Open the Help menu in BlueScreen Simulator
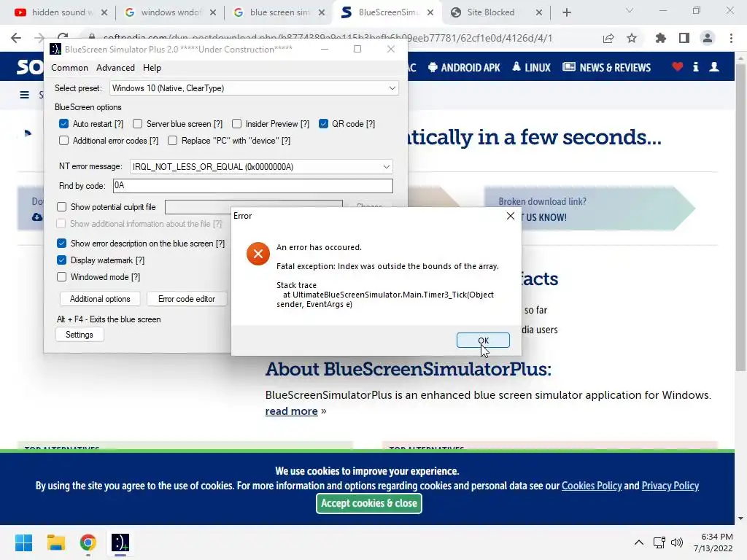This screenshot has height=560, width=747. coord(152,68)
